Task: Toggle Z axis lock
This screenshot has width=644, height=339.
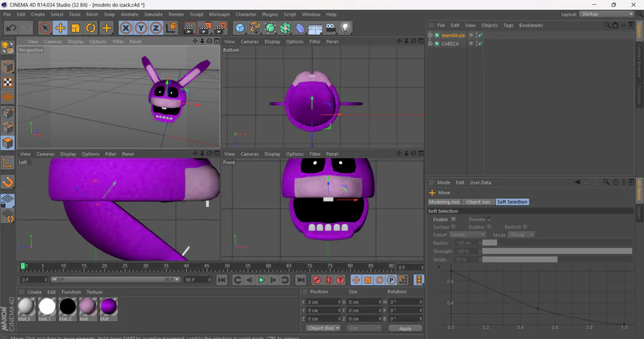Action: tap(156, 28)
